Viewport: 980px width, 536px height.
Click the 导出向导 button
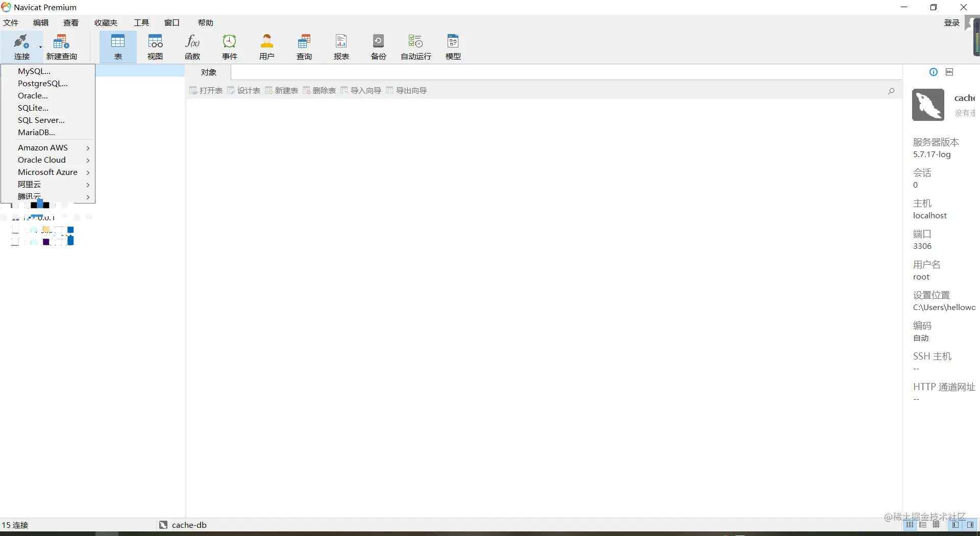406,91
